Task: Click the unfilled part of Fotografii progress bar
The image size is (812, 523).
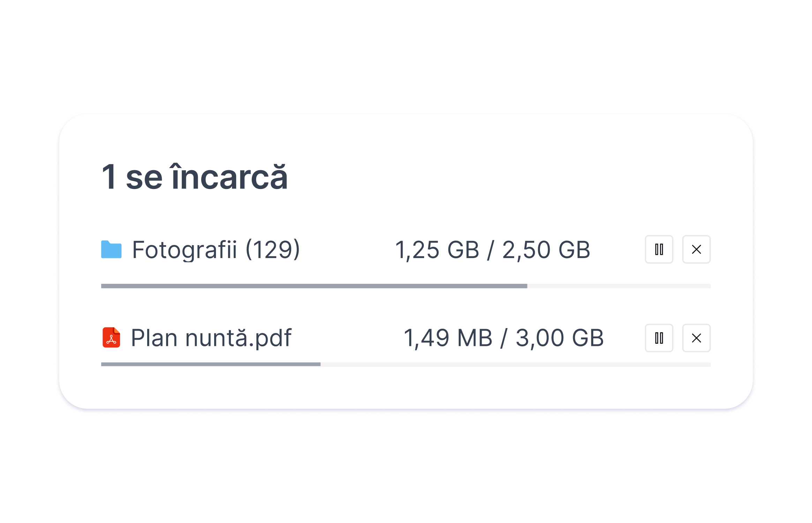Action: pos(619,286)
